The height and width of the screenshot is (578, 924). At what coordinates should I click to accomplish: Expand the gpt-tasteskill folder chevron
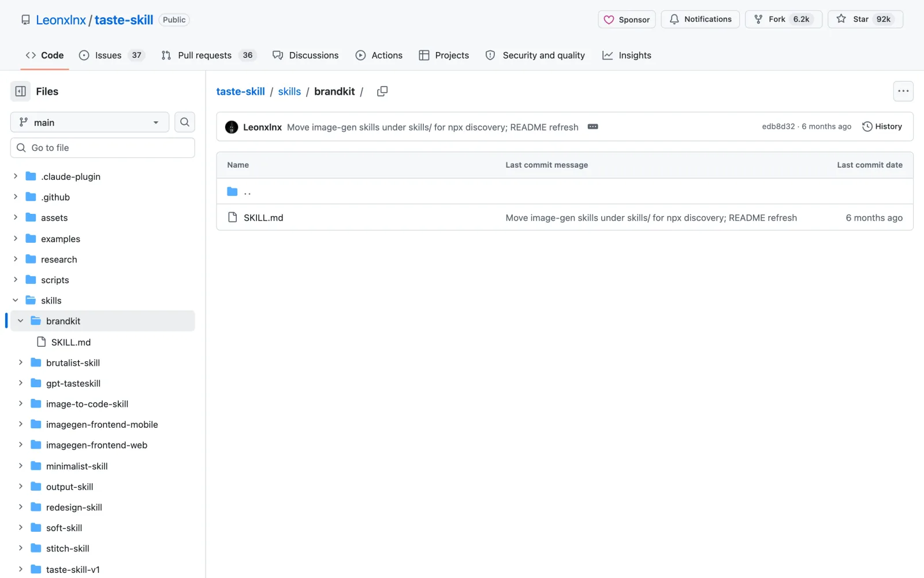coord(21,383)
